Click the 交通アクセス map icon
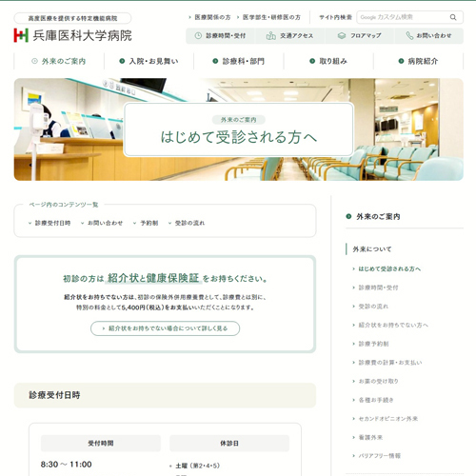Screen dimensions: 476x476 pos(270,35)
